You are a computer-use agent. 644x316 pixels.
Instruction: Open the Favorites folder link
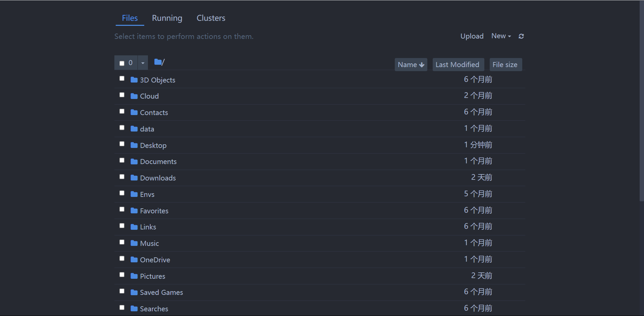154,211
